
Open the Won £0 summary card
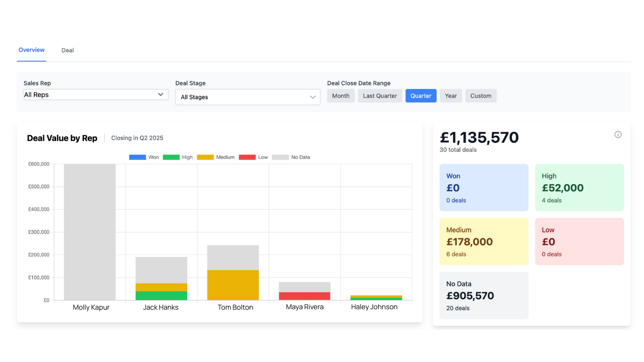[484, 188]
